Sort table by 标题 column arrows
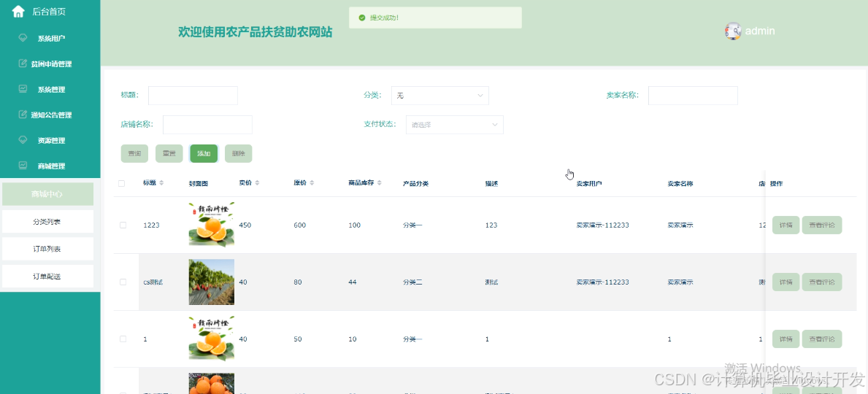868x394 pixels. click(x=161, y=183)
